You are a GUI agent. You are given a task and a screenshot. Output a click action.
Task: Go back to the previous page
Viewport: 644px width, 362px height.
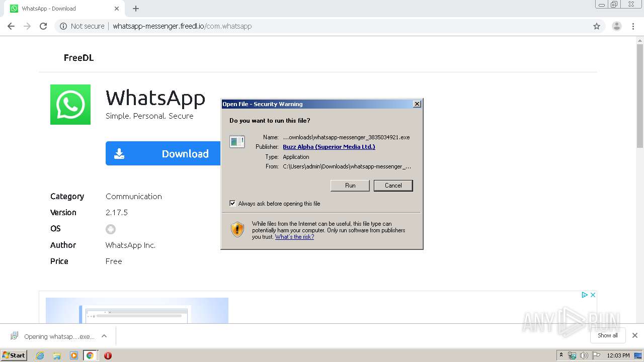point(11,26)
